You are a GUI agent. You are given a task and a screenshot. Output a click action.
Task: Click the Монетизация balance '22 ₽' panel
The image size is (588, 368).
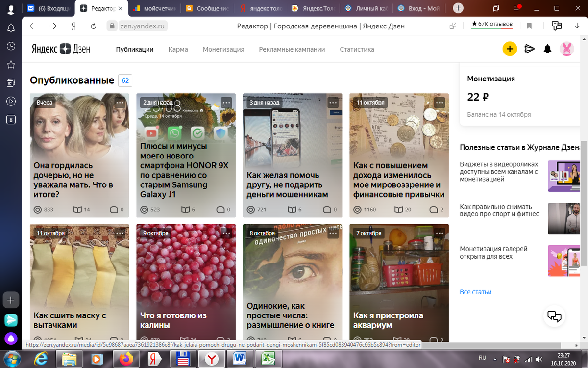click(x=520, y=96)
